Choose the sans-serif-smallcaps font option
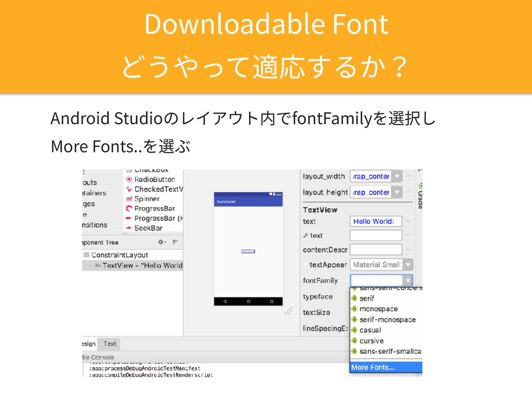 386,351
